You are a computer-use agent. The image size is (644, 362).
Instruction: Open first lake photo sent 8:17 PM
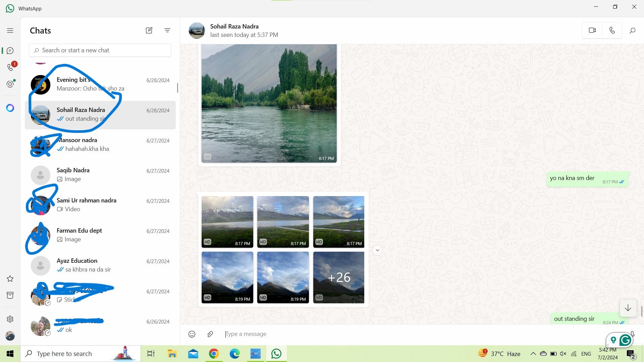click(x=227, y=222)
